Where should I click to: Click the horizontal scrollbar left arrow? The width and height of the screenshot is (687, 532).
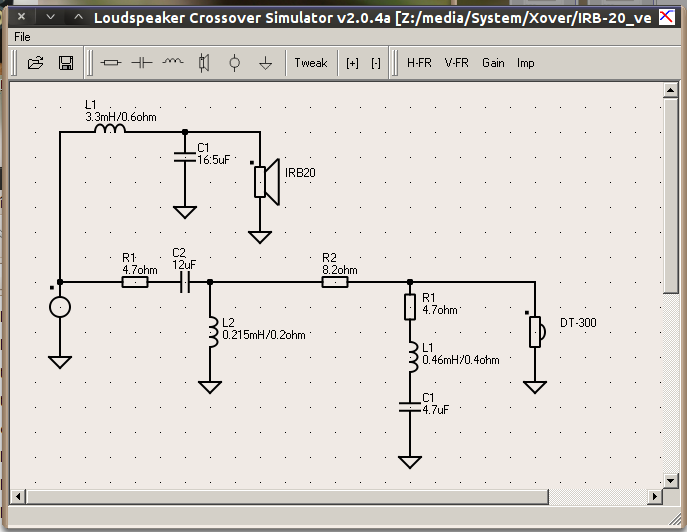[18, 497]
